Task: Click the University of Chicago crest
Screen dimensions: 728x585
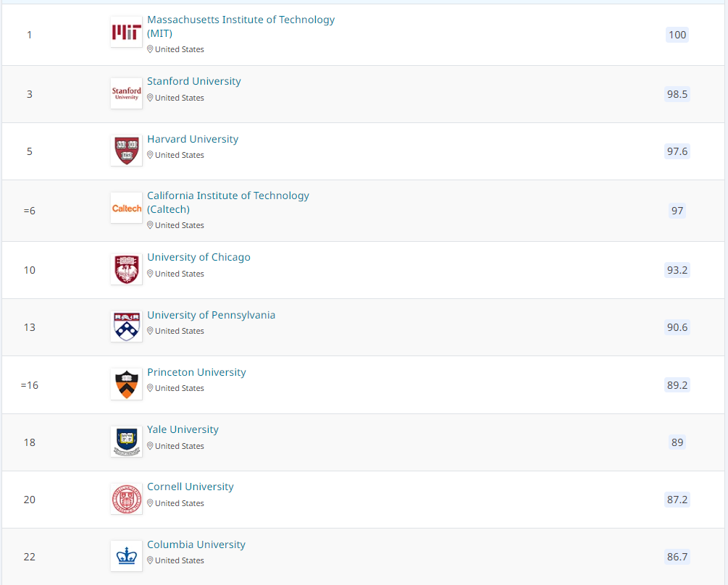Action: click(x=126, y=269)
